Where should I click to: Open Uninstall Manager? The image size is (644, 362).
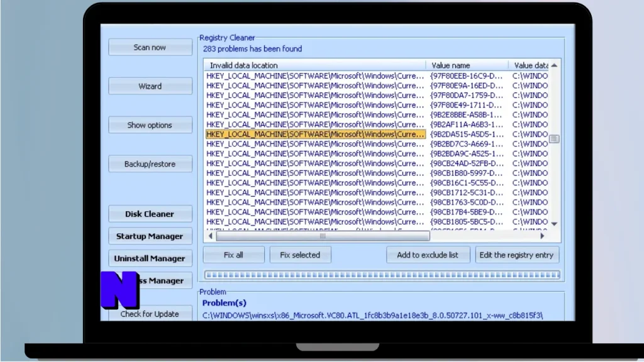(150, 258)
